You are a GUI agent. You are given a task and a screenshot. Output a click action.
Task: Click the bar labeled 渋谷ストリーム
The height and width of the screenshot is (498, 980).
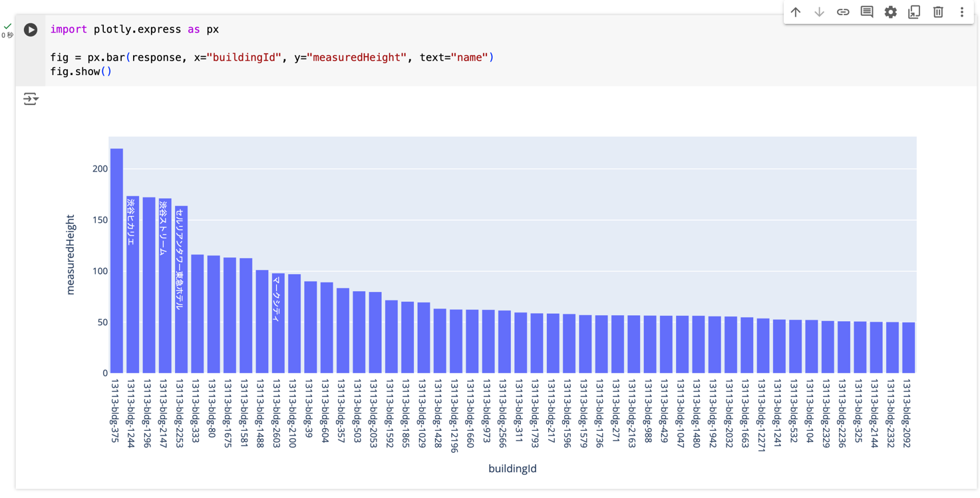[165, 286]
